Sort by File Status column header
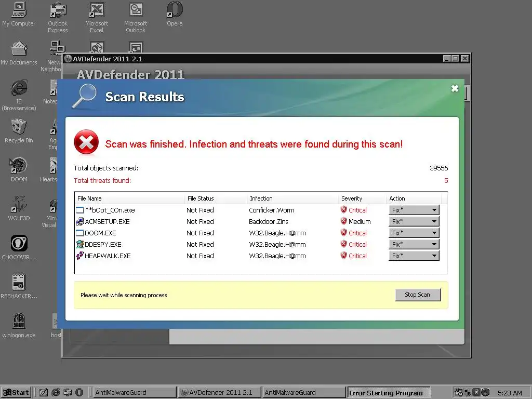The height and width of the screenshot is (399, 532). pos(216,198)
